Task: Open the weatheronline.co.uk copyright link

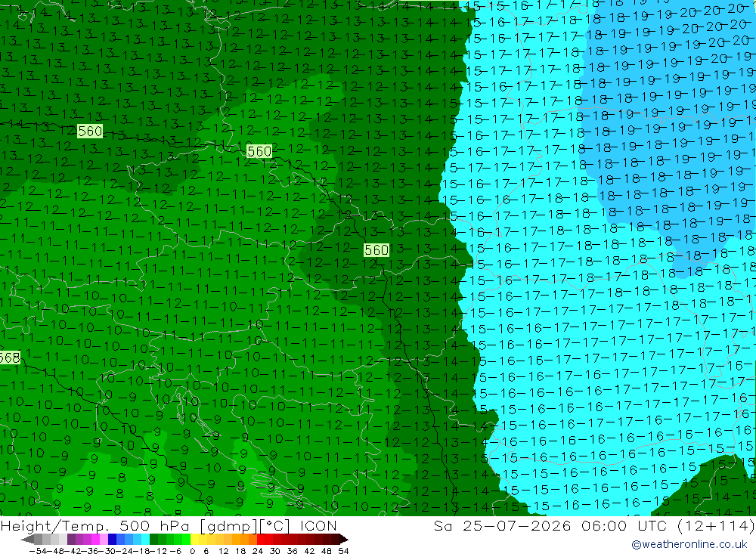Action: (x=689, y=544)
